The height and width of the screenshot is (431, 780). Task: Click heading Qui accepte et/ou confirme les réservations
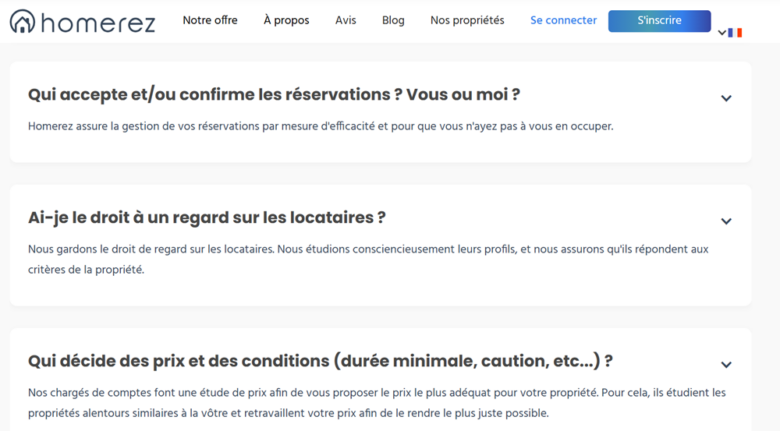274,94
